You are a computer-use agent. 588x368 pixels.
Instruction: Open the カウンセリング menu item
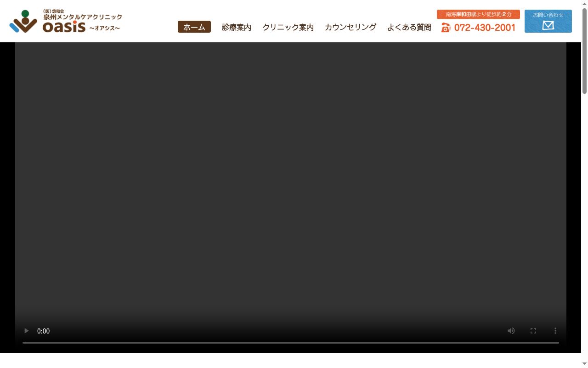351,27
